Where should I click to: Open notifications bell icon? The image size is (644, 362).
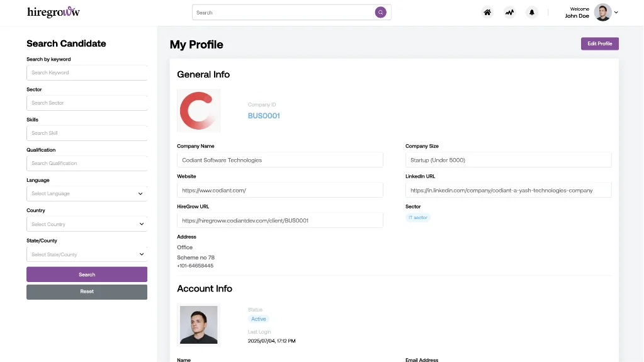click(532, 13)
